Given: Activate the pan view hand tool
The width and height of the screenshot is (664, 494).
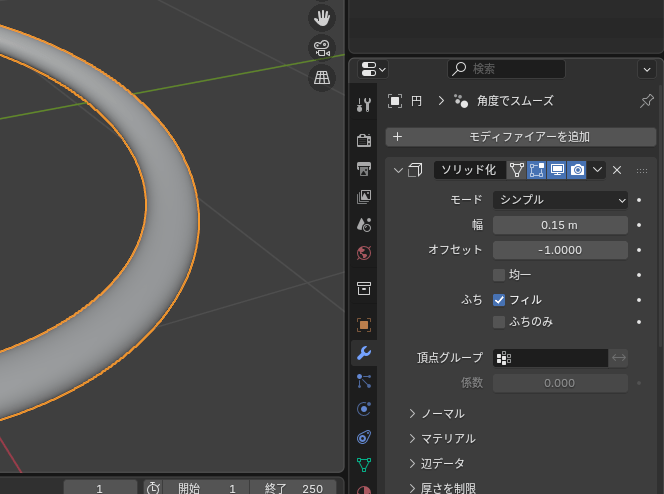Looking at the screenshot, I should tap(322, 18).
